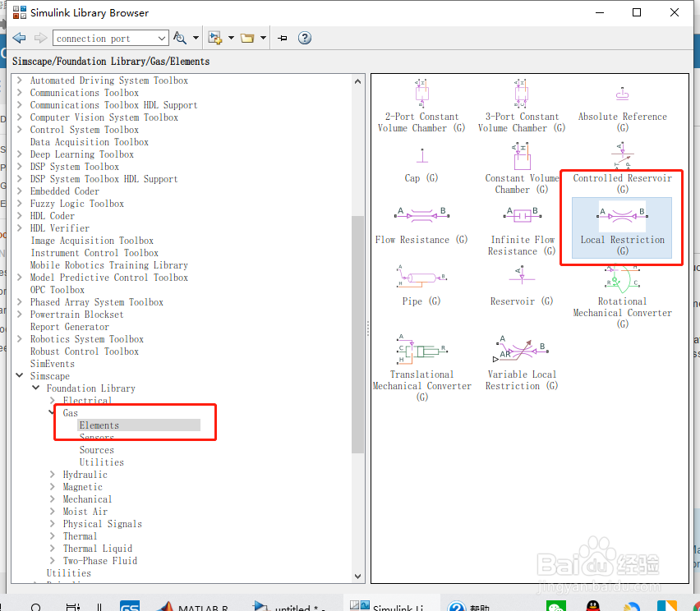
Task: Go forward with the right arrow icon
Action: (x=40, y=38)
